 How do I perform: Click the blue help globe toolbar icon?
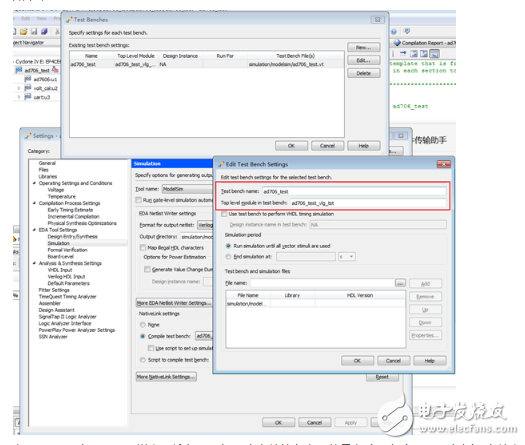tap(394, 32)
